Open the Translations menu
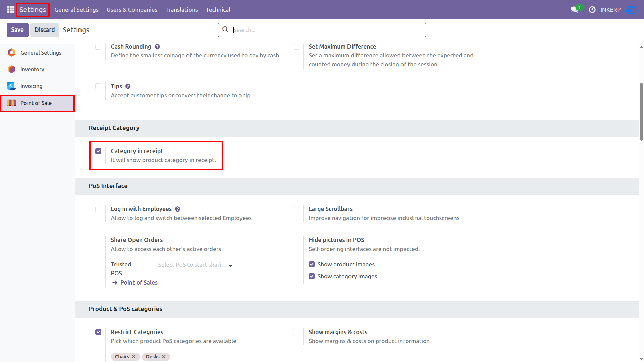 181,10
